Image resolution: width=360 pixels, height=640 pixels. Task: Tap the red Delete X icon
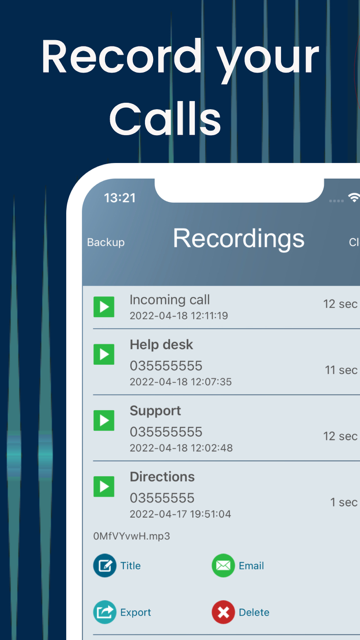(x=223, y=612)
